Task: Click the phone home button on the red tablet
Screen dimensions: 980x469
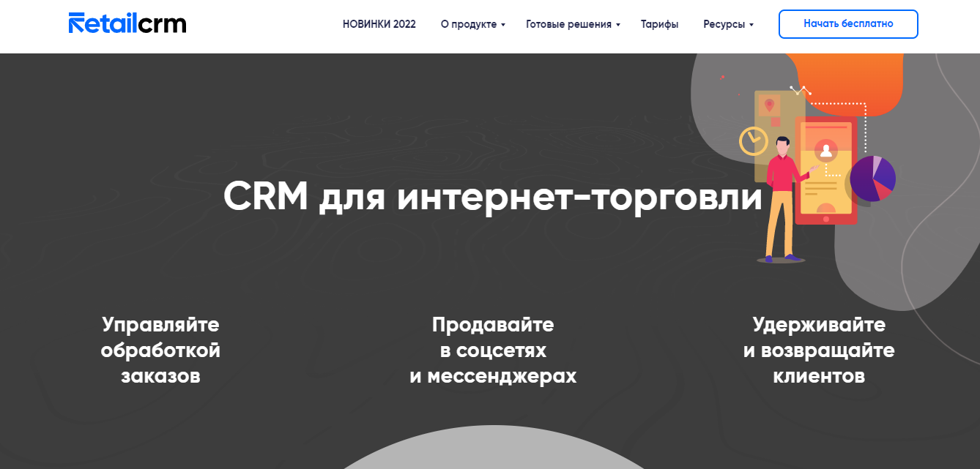Action: 825,217
